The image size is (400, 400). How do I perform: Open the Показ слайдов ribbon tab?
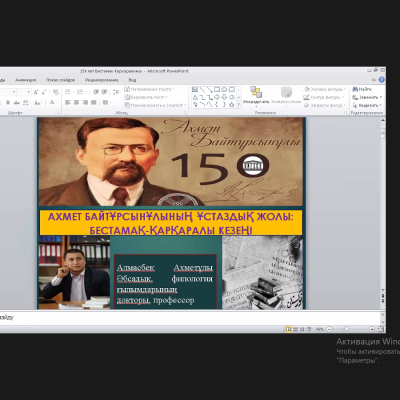pyautogui.click(x=60, y=80)
